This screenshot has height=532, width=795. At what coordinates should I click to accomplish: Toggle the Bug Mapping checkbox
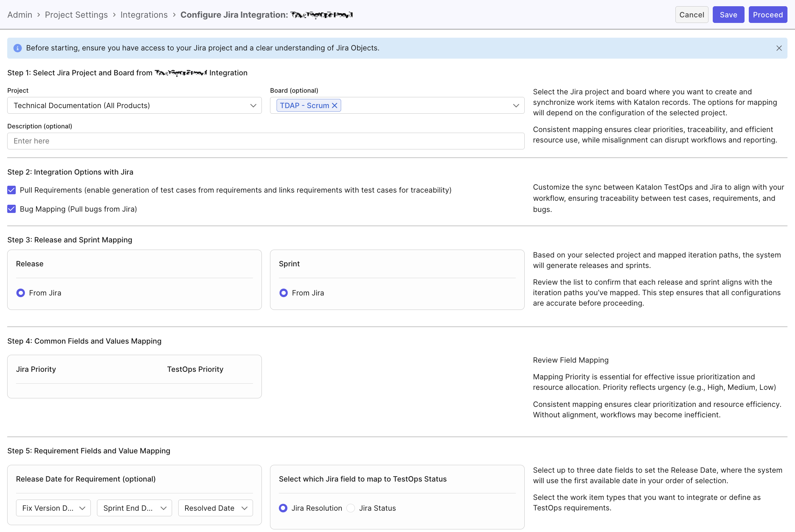point(11,209)
